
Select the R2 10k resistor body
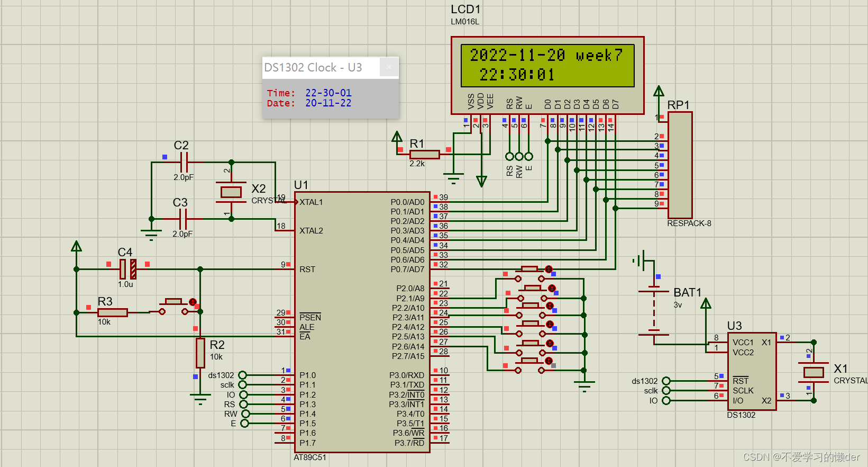[x=200, y=353]
